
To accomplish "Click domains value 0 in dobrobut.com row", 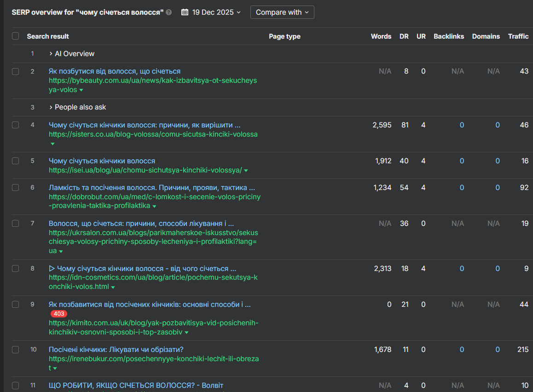I will pos(497,188).
